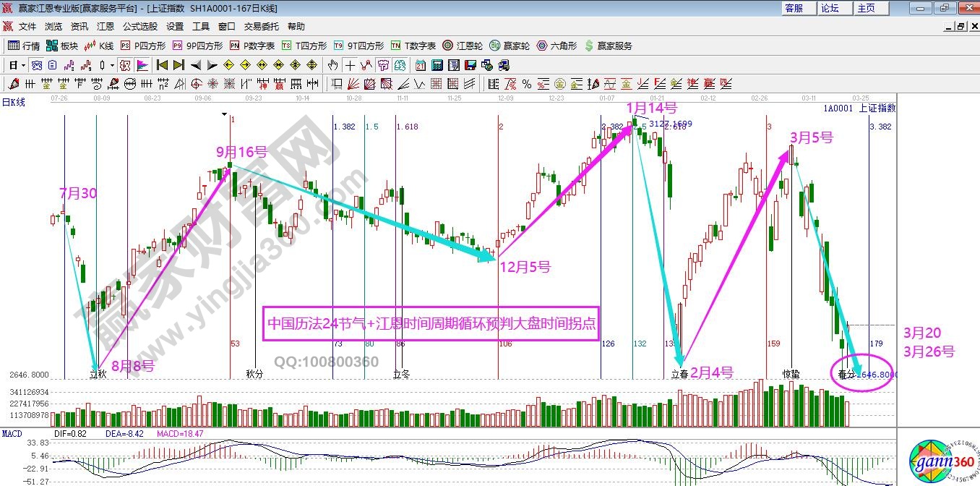Toggle the colored flag indicator button
This screenshot has width=980, height=486.
[142, 65]
